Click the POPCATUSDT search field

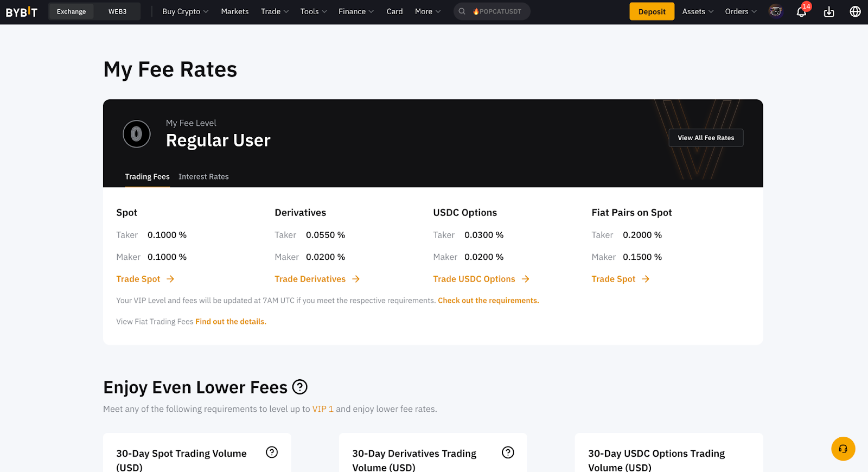(492, 11)
